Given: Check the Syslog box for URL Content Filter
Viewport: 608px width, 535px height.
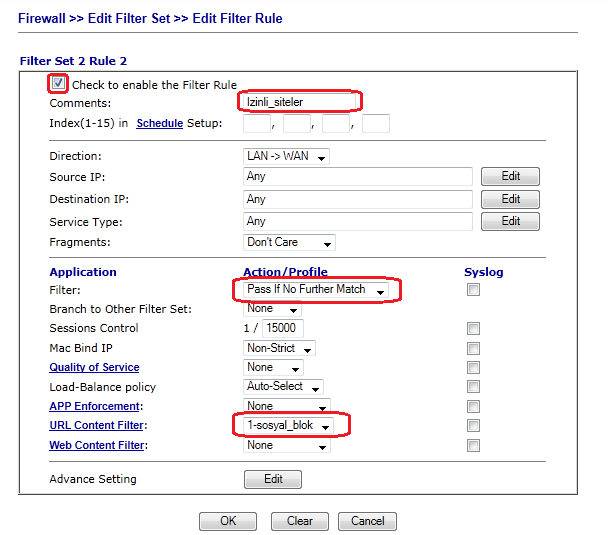Looking at the screenshot, I should (473, 426).
